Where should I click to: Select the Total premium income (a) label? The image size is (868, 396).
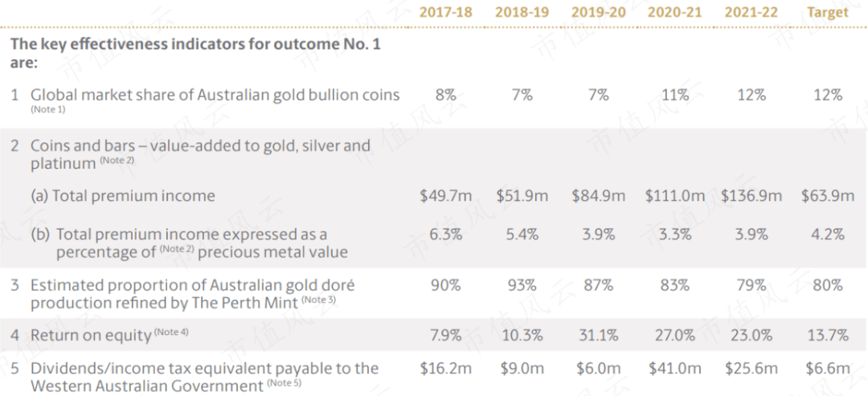pyautogui.click(x=122, y=195)
